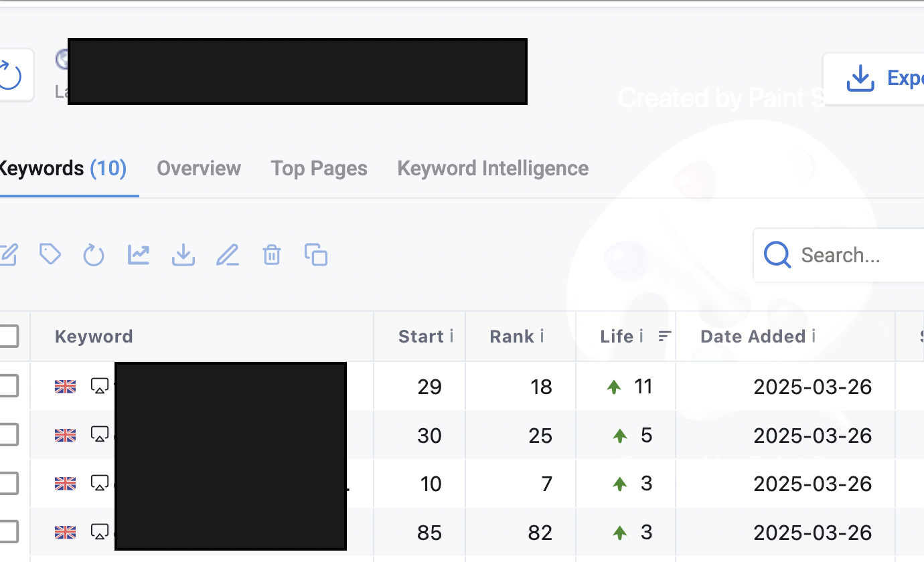Screen dimensions: 924x562
Task: Click the refresh button at top left
Action: pyautogui.click(x=11, y=75)
